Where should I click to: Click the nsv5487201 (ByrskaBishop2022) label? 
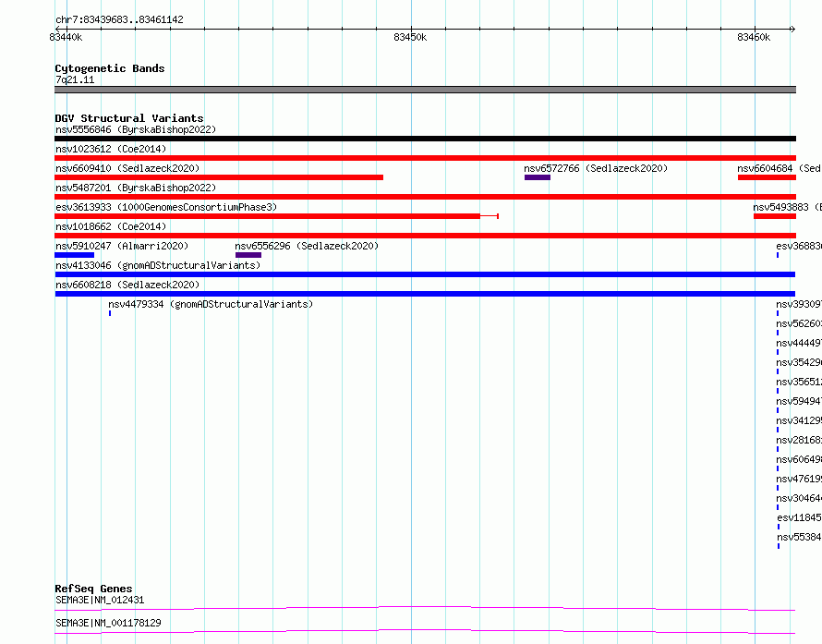[136, 188]
